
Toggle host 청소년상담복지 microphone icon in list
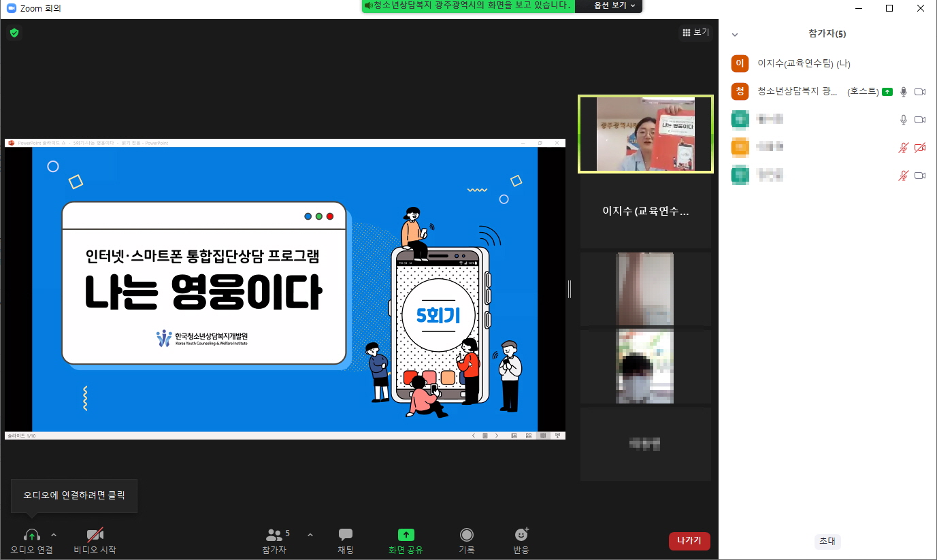(904, 92)
